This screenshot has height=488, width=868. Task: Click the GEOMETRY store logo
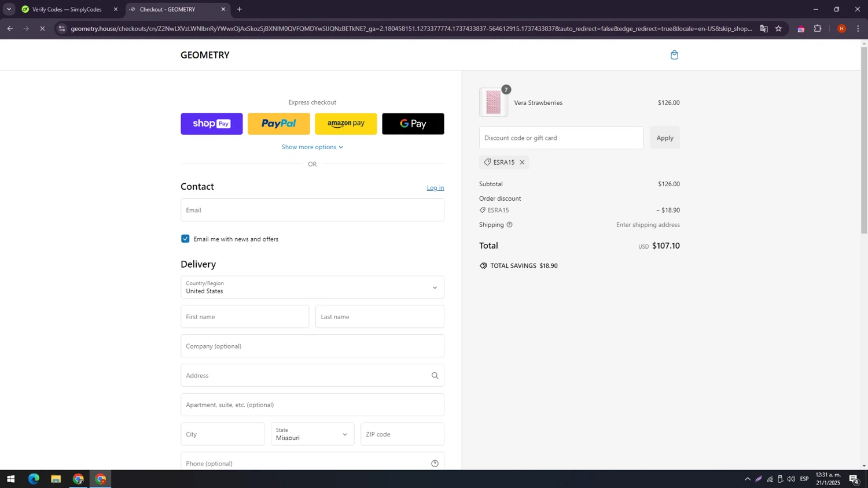click(x=205, y=55)
